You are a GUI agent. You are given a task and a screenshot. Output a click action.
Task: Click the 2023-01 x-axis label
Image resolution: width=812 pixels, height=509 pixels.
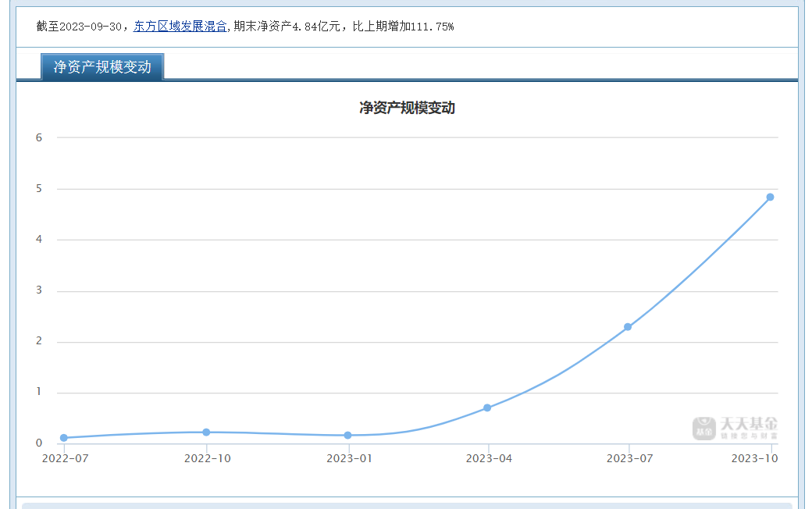[x=349, y=458]
